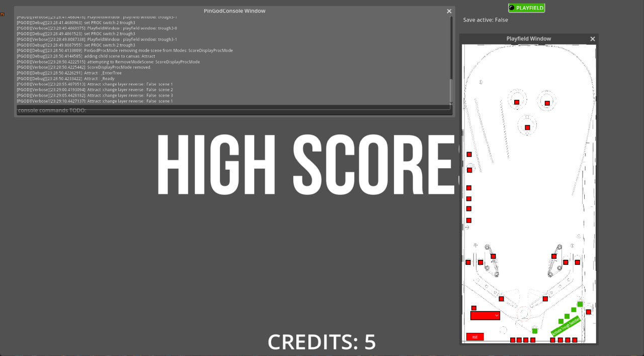This screenshot has width=644, height=356.
Task: Click log line 'ScoreDisplayProcMode removed.'
Action: (x=84, y=67)
